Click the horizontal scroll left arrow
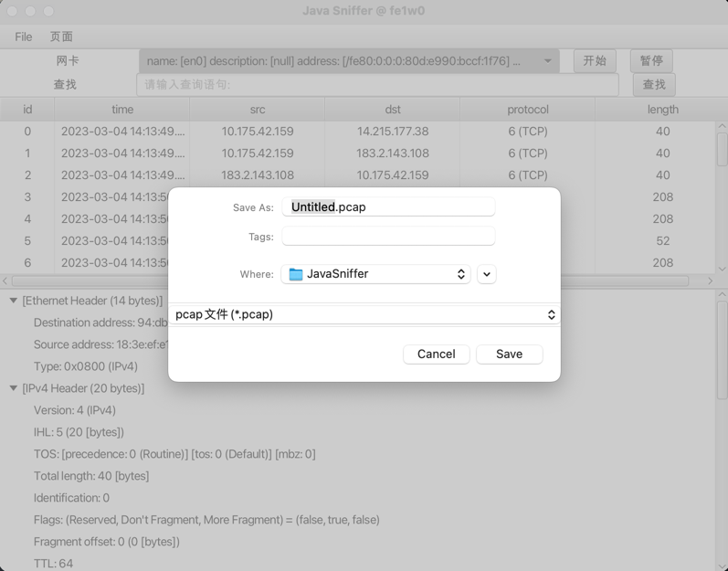This screenshot has height=571, width=728. pyautogui.click(x=5, y=280)
